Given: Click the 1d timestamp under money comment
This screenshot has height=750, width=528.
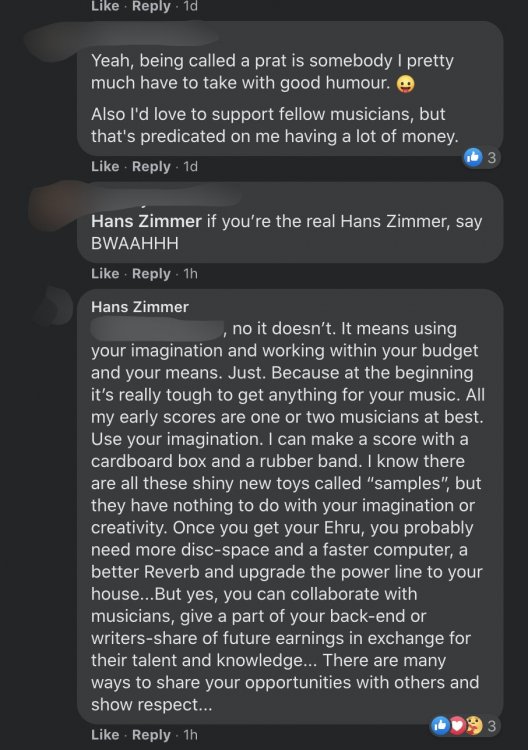Looking at the screenshot, I should [190, 166].
